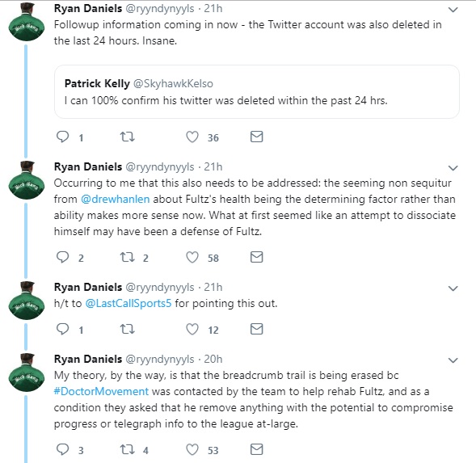Reply to the h/t @LastCallSports5 tweet

(63, 329)
